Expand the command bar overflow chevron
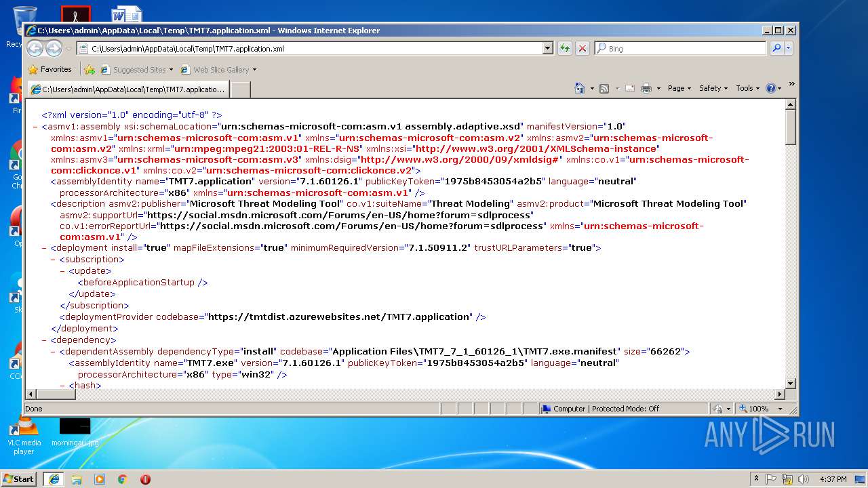 (x=791, y=84)
